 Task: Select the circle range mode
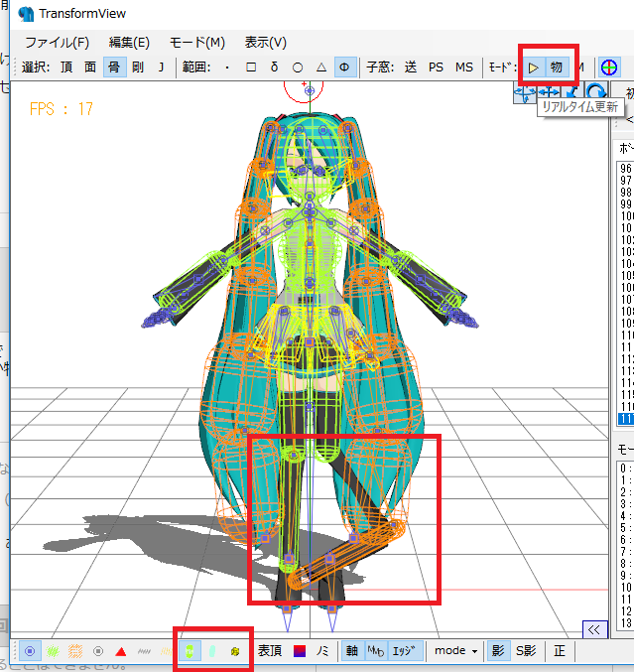[298, 67]
